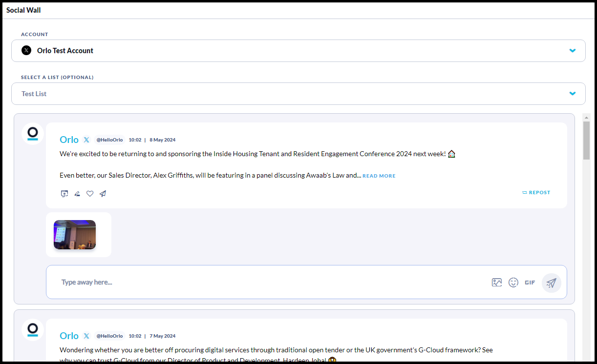
Task: Click the Orlo avatar on the 7 May post
Action: (33, 330)
